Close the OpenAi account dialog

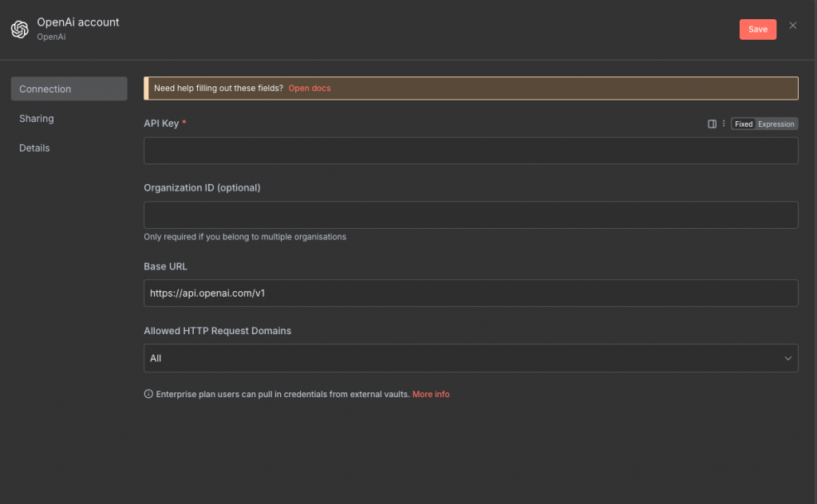(792, 26)
